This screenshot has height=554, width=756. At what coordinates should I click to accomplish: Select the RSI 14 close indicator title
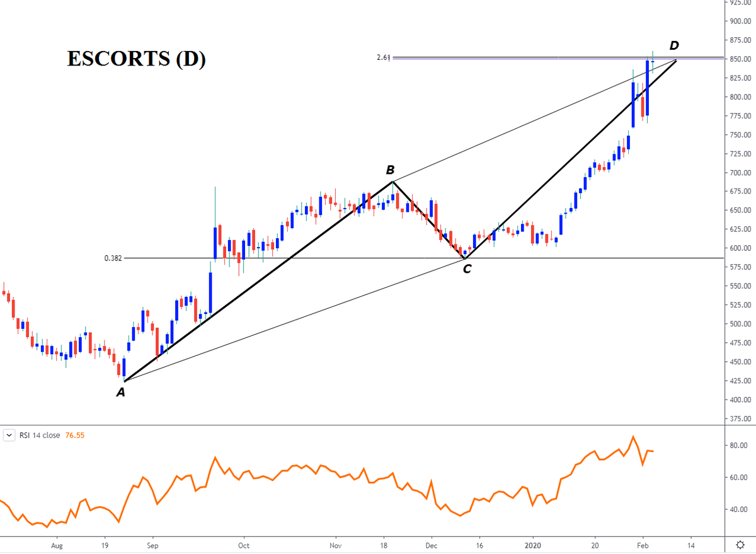pyautogui.click(x=40, y=435)
